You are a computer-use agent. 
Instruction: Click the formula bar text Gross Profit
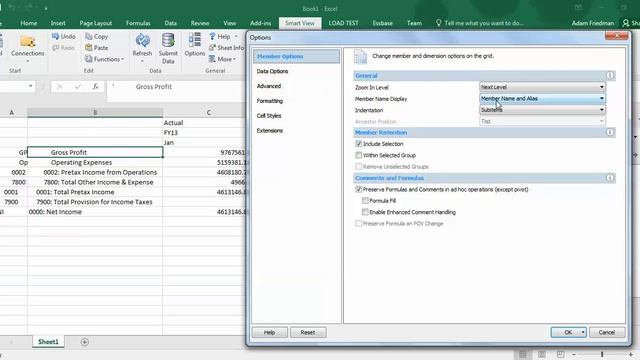(153, 87)
